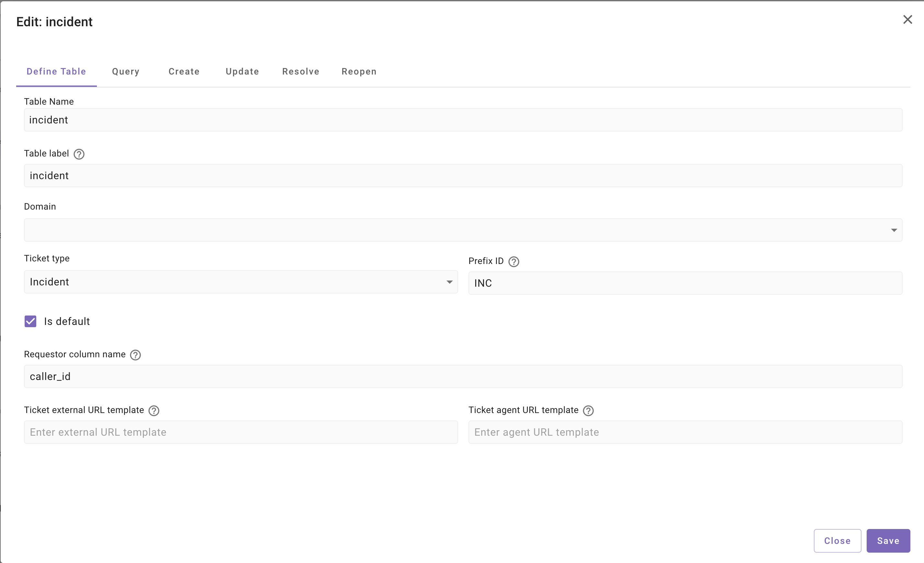Focus the agent URL template input
The width and height of the screenshot is (924, 563).
[x=685, y=432]
